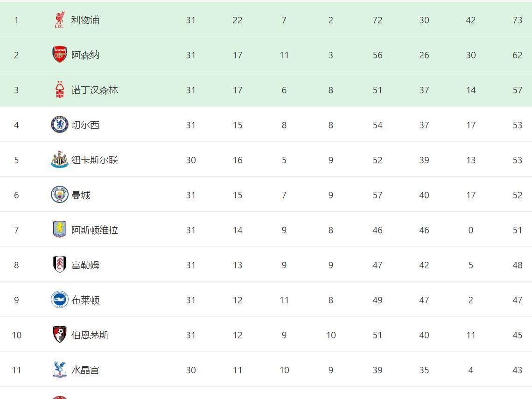Screen dimensions: 532x399
Task: Select the 切尔西 team name
Action: 85,125
